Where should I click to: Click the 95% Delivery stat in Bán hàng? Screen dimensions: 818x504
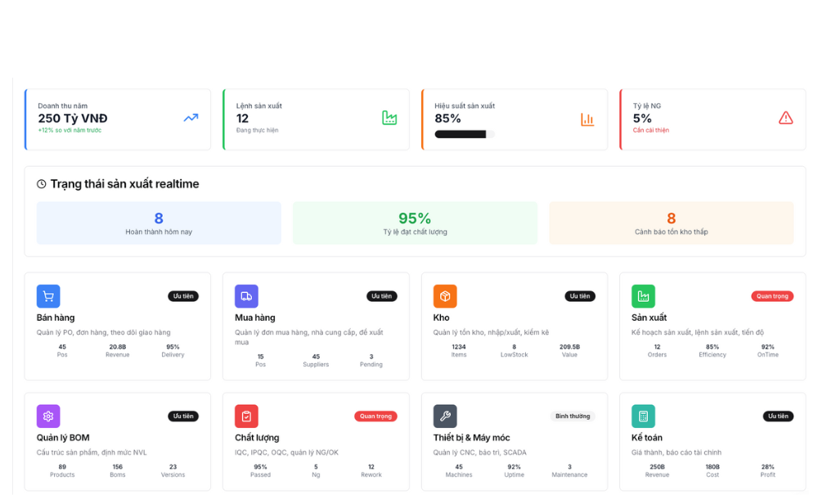coord(173,351)
